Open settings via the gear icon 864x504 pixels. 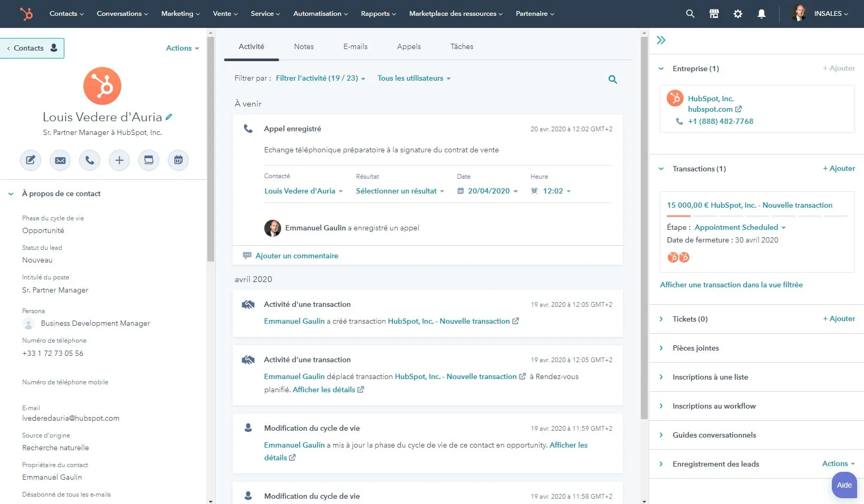pos(737,14)
